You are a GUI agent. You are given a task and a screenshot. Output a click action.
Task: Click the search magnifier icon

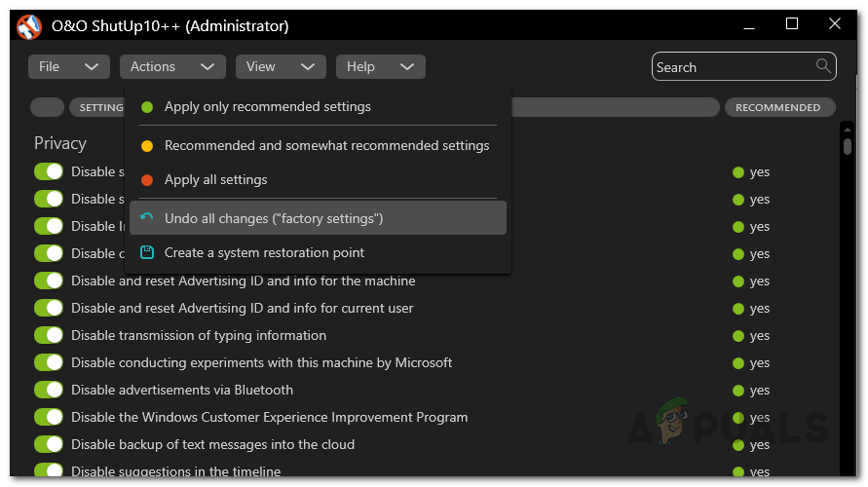[x=824, y=66]
